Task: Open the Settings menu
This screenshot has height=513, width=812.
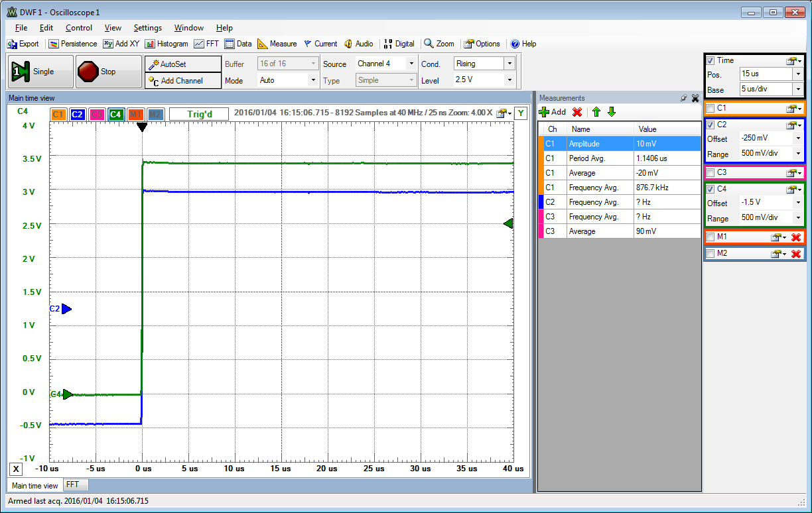Action: 147,28
